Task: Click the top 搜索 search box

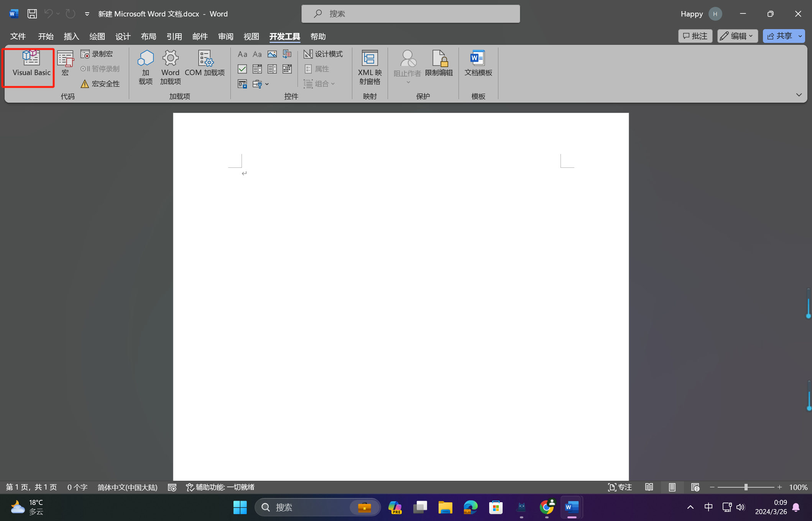Action: [410, 14]
